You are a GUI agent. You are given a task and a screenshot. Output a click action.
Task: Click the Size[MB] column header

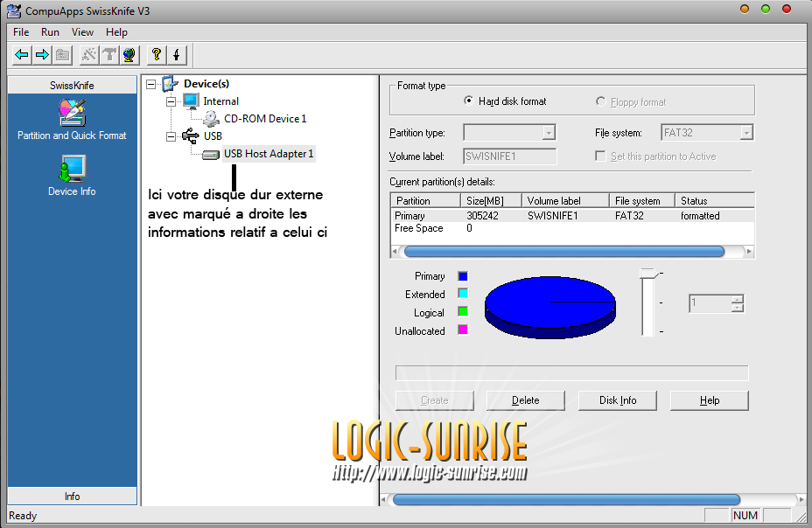point(491,201)
